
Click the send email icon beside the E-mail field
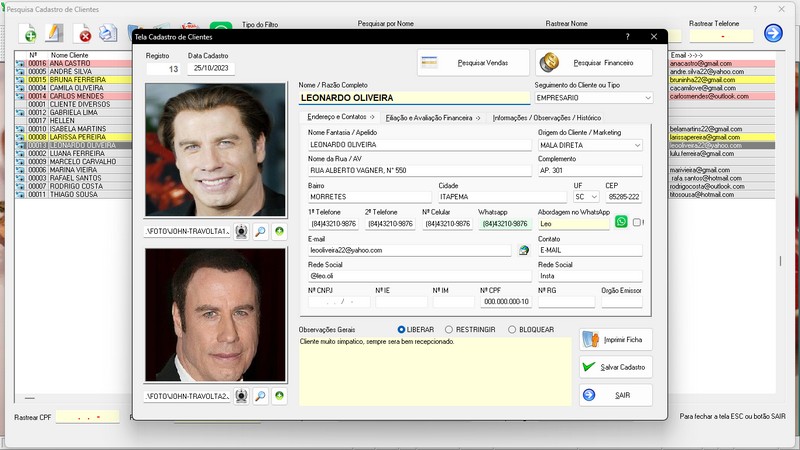[x=523, y=250]
